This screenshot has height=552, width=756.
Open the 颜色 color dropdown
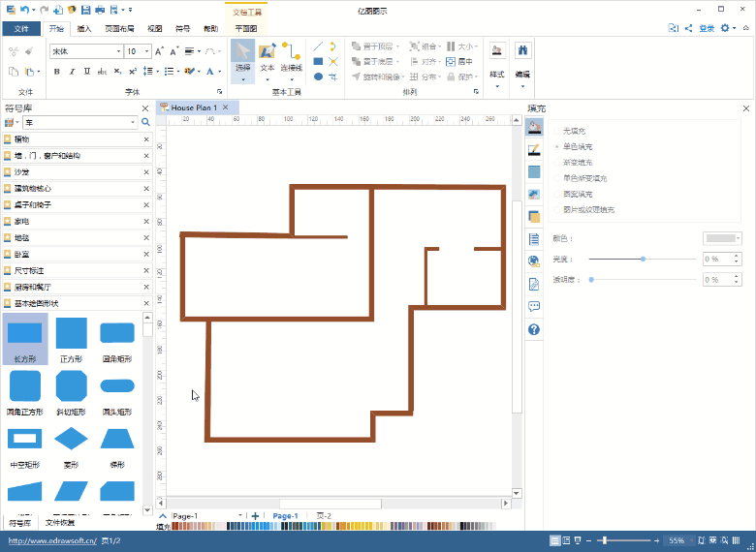pyautogui.click(x=722, y=238)
